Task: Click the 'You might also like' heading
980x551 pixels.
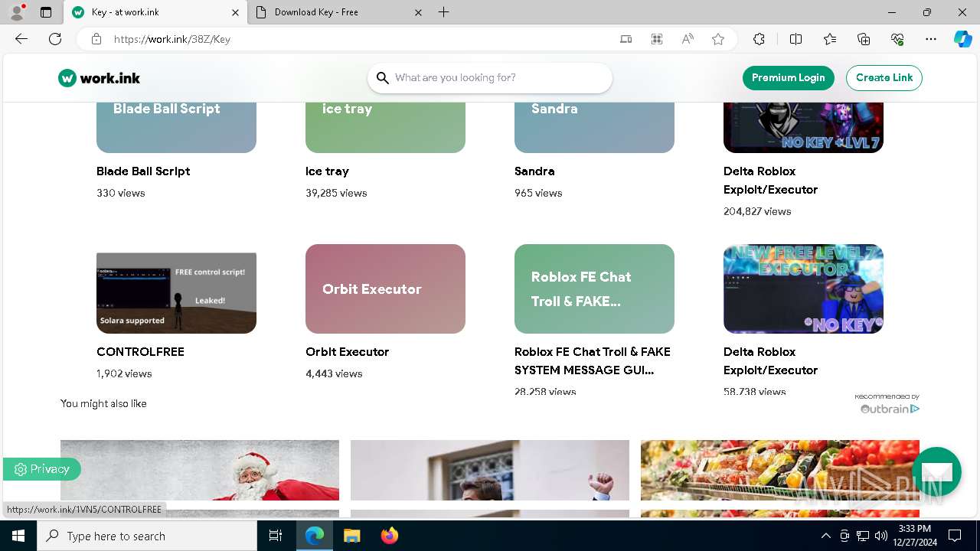Action: (x=103, y=403)
